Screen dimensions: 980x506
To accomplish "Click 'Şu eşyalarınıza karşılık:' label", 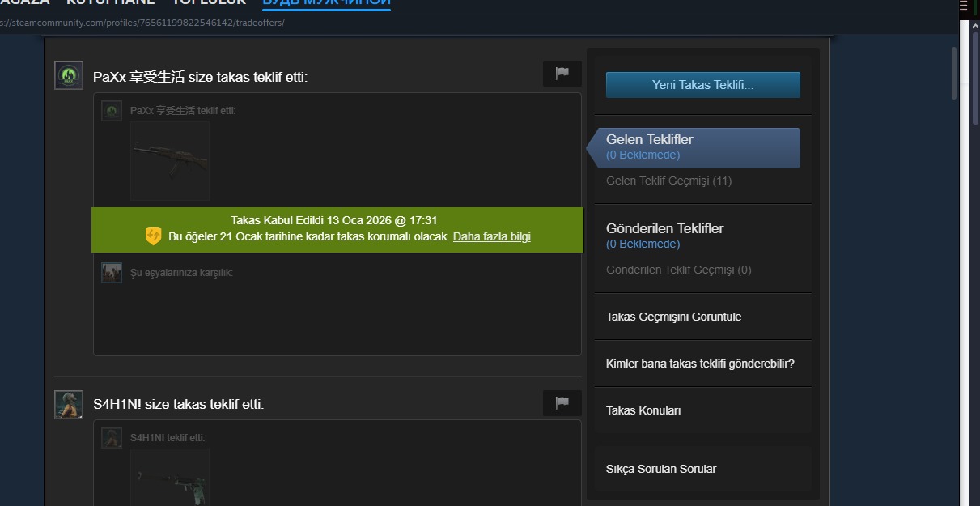I will (x=181, y=273).
